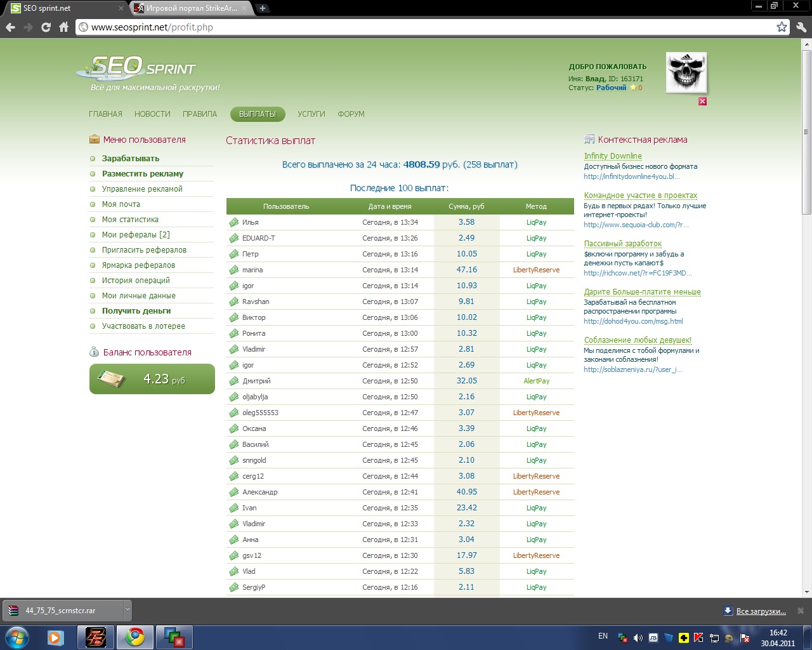
Task: Open Командное участие в проектах ad
Action: [641, 196]
